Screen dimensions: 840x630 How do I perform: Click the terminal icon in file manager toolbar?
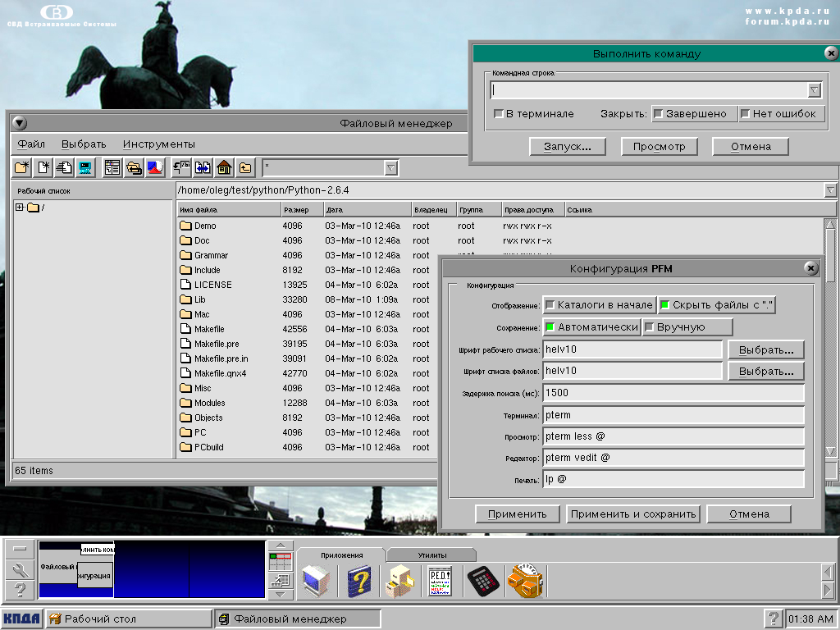pos(85,168)
